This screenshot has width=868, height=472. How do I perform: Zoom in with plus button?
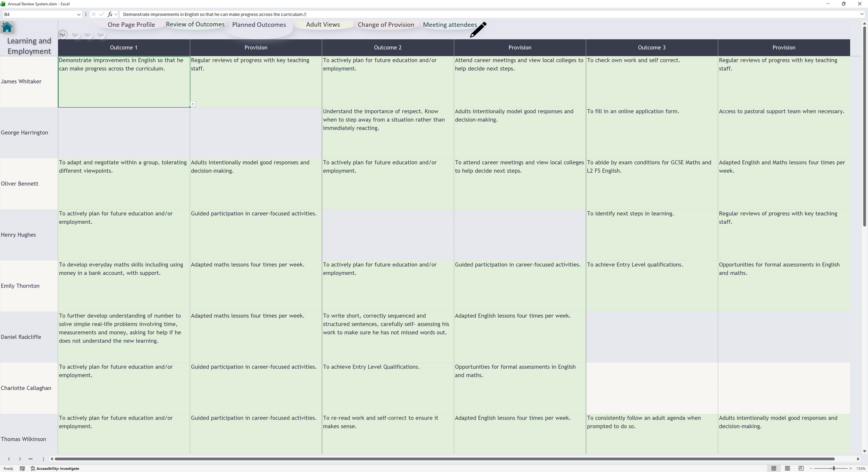(x=851, y=469)
